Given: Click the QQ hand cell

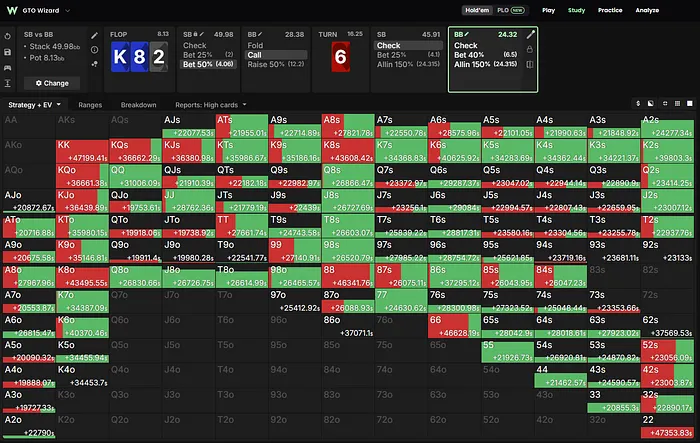Looking at the screenshot, I should pyautogui.click(x=135, y=176).
